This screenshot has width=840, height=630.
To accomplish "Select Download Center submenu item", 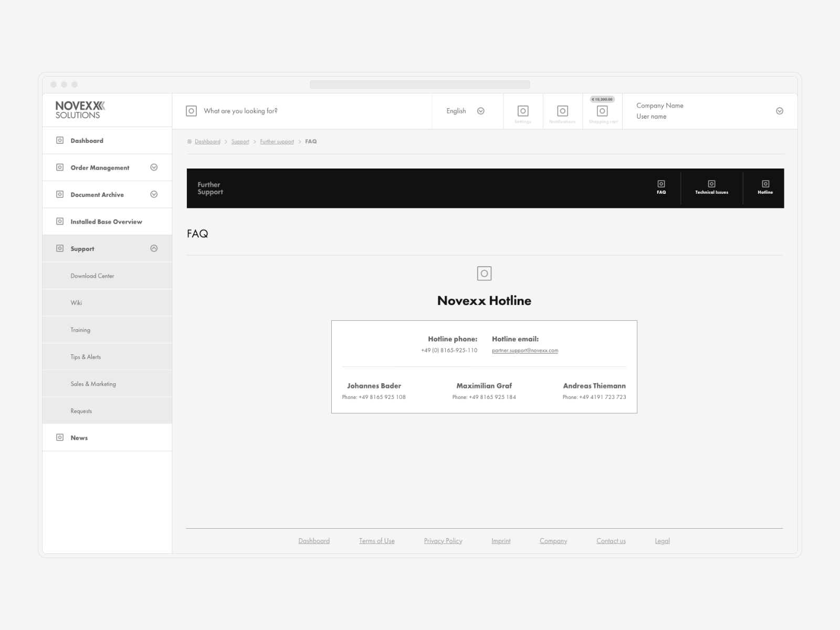I will click(107, 276).
